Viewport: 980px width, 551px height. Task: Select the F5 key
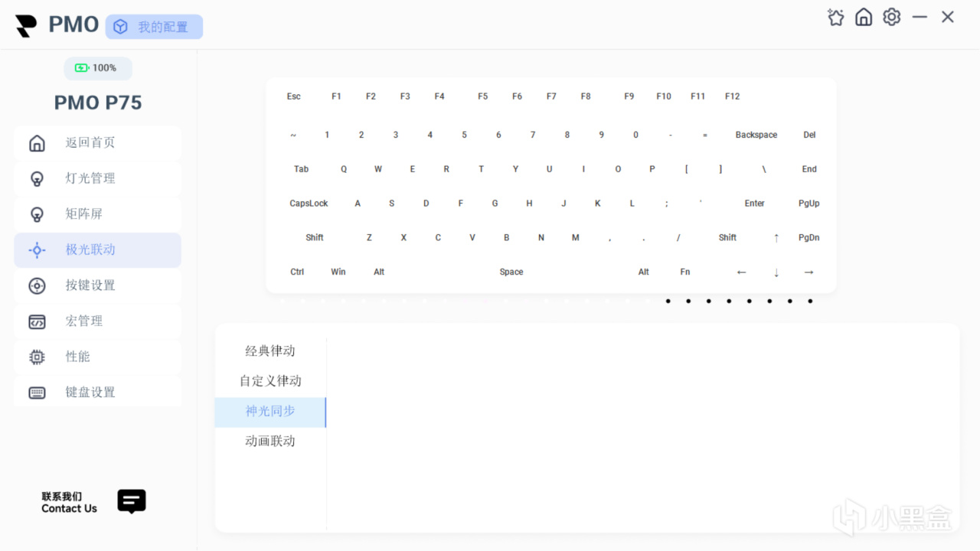(482, 96)
